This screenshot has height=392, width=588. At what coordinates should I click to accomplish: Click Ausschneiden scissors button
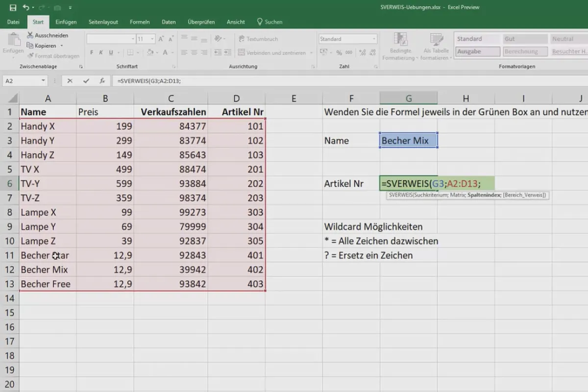pyautogui.click(x=48, y=35)
